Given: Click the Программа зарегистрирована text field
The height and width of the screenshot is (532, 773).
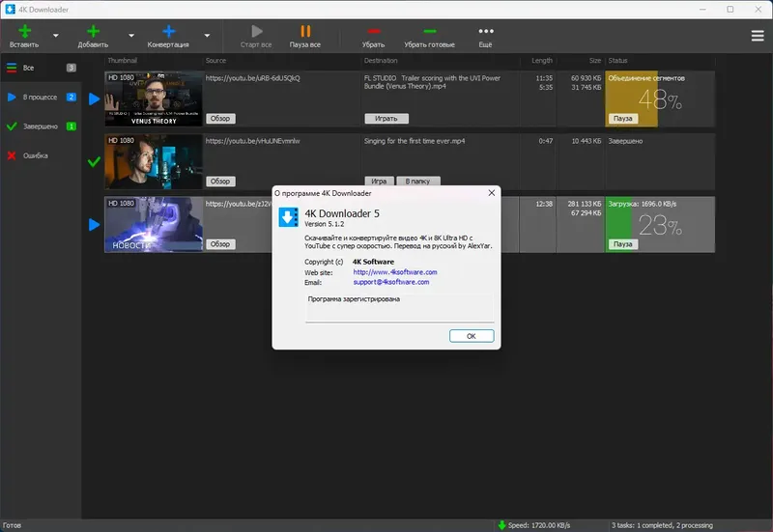Looking at the screenshot, I should click(x=399, y=308).
